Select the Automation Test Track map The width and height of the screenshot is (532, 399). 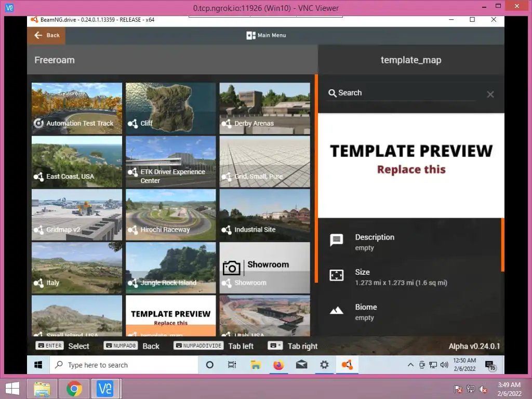click(x=77, y=108)
